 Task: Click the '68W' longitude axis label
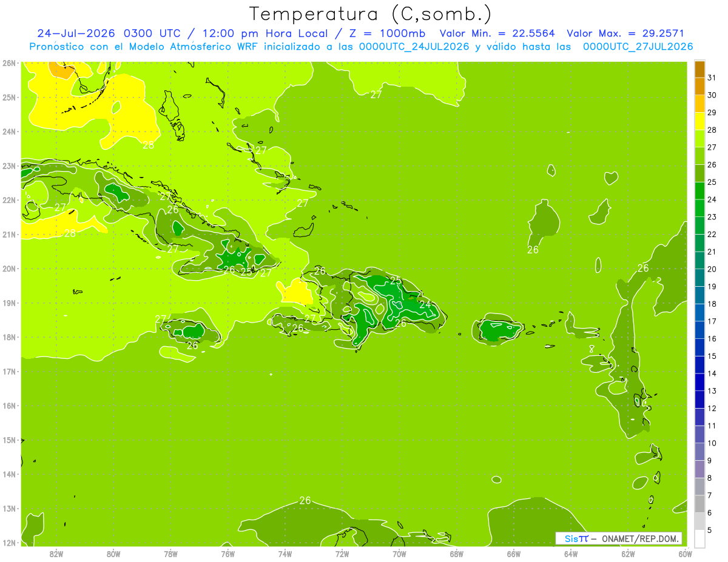coord(456,554)
